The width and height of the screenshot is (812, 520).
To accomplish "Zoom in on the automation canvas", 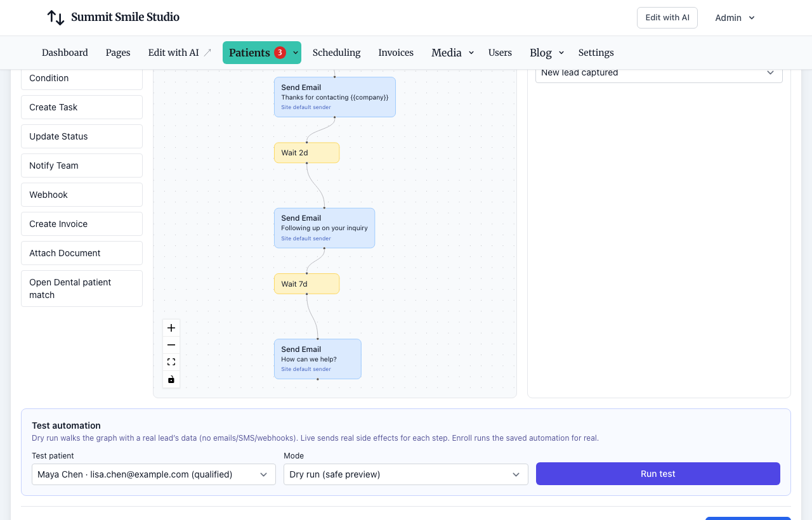I will 171,328.
